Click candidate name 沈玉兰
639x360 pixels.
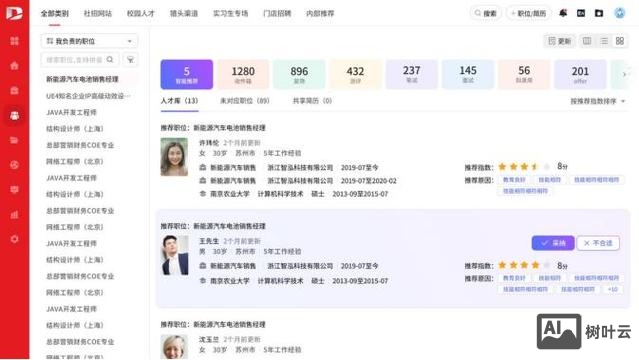pyautogui.click(x=209, y=339)
